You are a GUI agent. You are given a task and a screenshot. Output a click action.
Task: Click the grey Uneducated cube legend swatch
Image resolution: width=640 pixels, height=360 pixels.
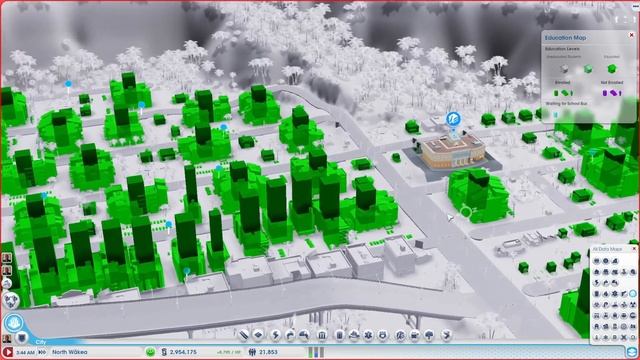[x=564, y=69]
